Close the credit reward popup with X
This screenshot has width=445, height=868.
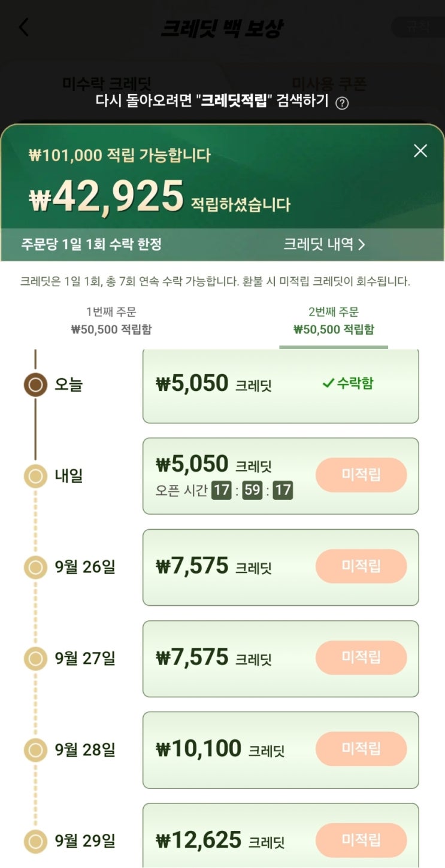[x=420, y=151]
